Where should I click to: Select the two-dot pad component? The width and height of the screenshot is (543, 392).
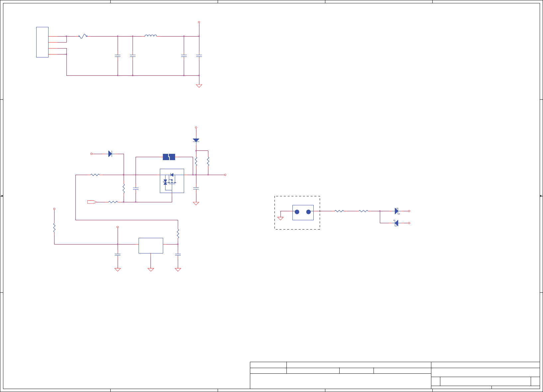[303, 212]
